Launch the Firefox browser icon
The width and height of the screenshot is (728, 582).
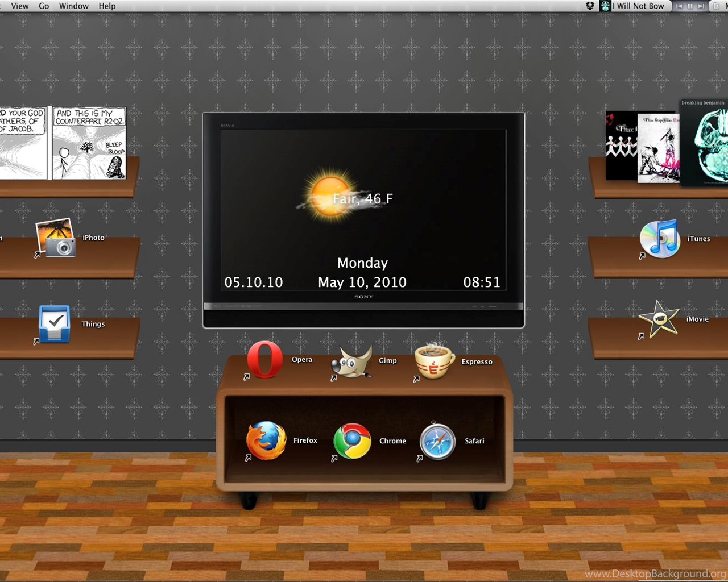[266, 440]
